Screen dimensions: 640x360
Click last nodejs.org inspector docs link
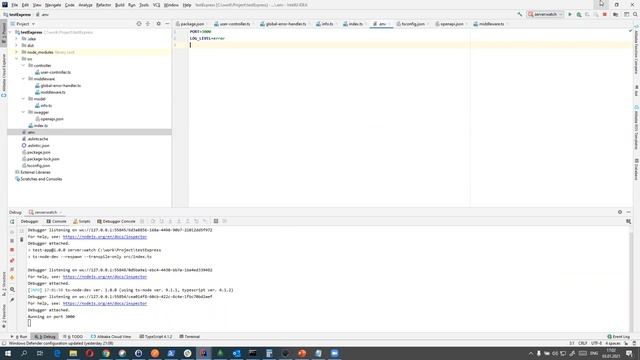(105, 303)
